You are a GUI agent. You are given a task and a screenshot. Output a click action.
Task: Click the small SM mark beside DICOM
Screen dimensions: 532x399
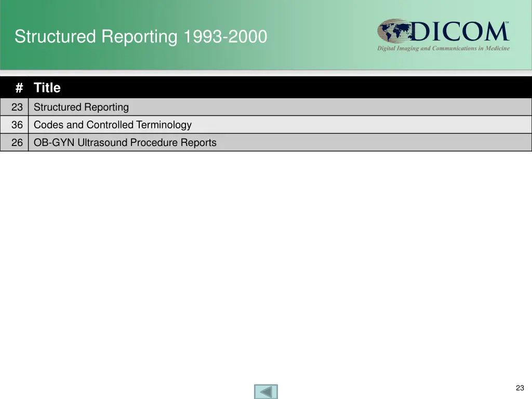click(x=507, y=23)
